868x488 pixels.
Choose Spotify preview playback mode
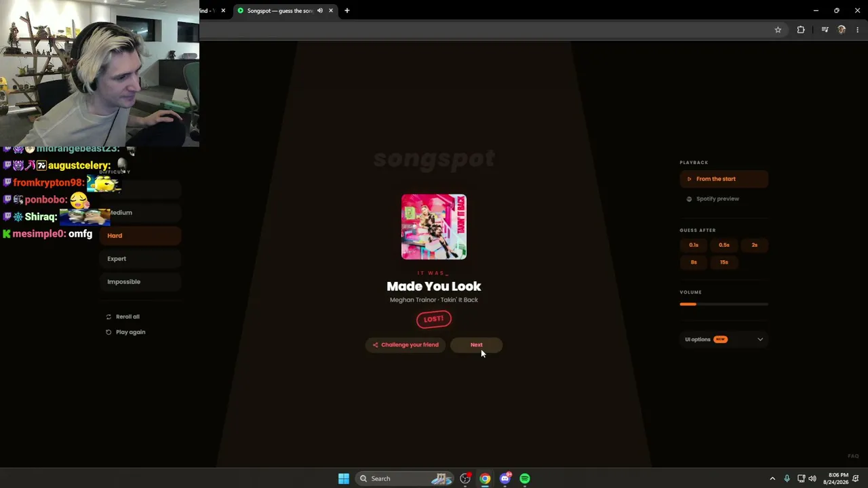pyautogui.click(x=724, y=199)
